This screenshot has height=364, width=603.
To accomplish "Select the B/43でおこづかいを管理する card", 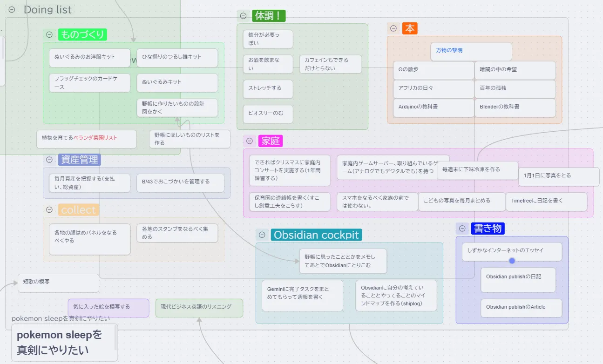I will pos(180,183).
